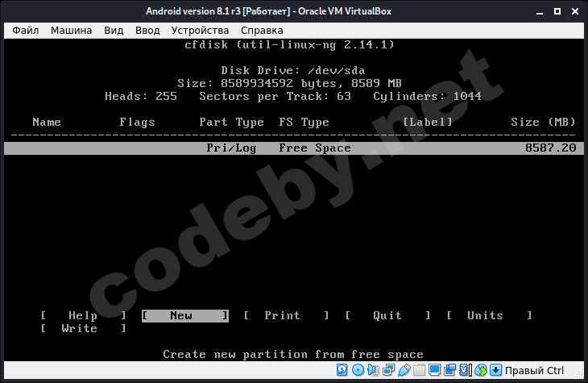Image resolution: width=588 pixels, height=383 pixels.
Task: Click the Create new partition hint text
Action: click(293, 355)
